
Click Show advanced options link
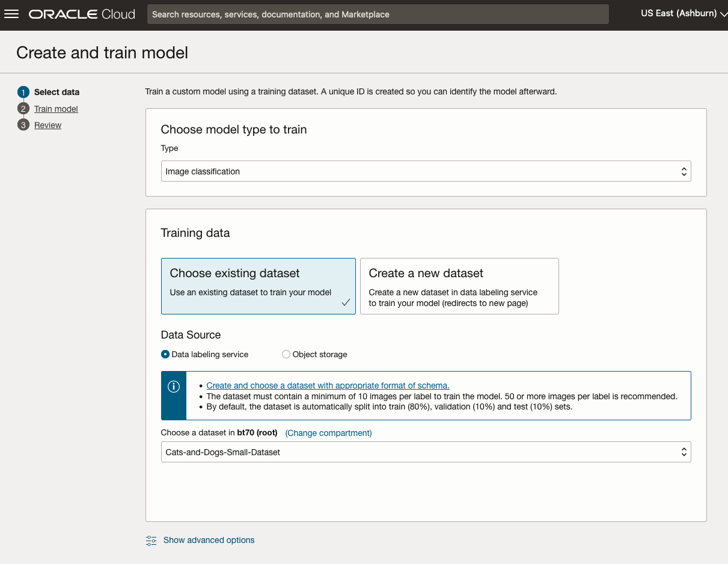(x=209, y=540)
